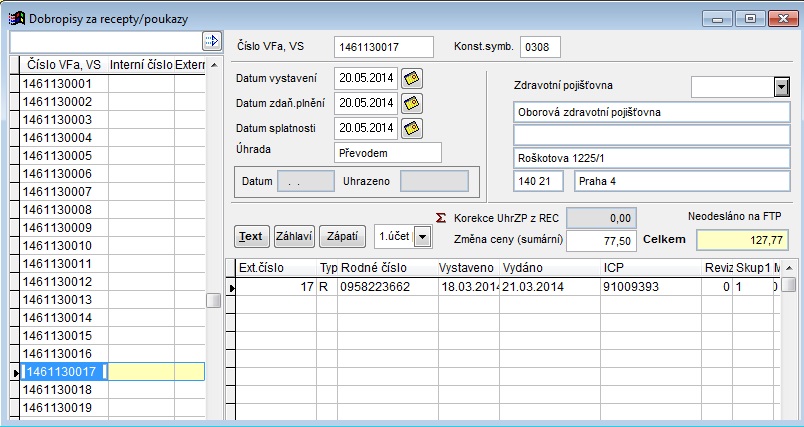Click the sigma sum icon
Screen dimensions: 804x427
click(440, 218)
